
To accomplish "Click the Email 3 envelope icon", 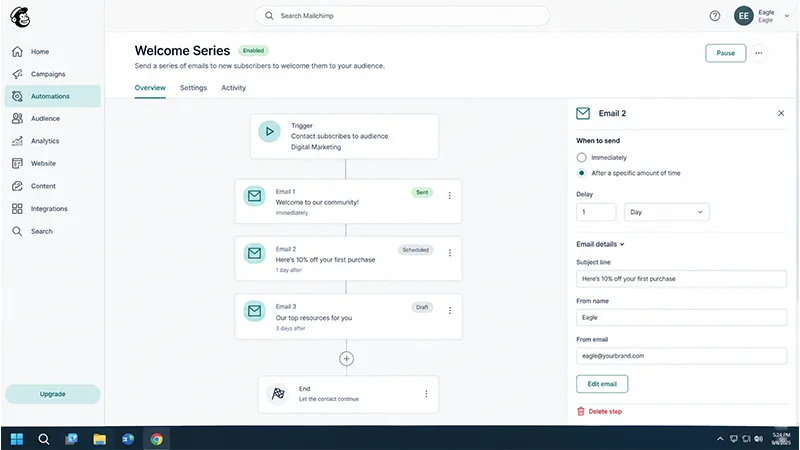I will click(254, 311).
